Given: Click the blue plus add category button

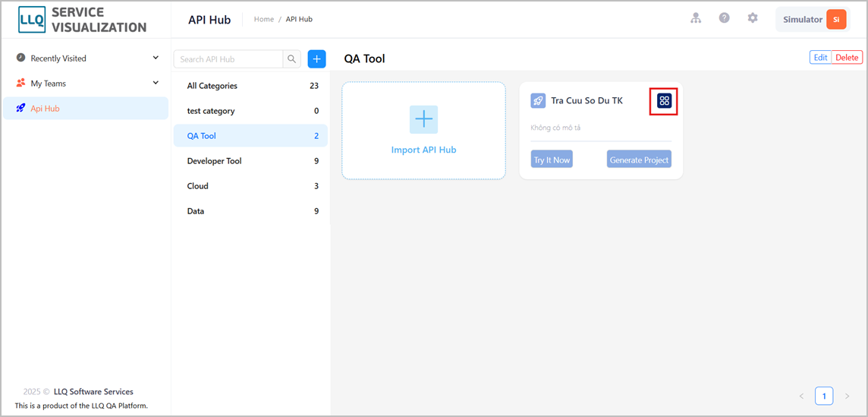Looking at the screenshot, I should point(316,58).
